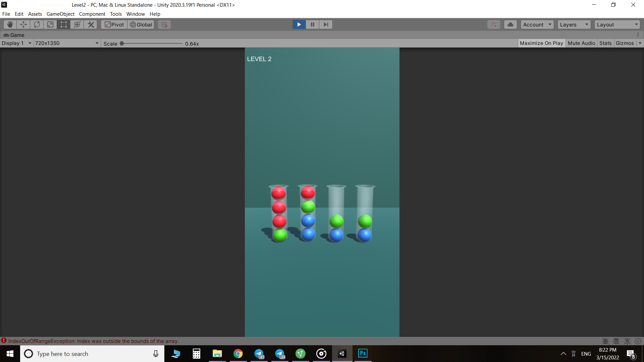
Task: Toggle Pivot handle position
Action: [114, 24]
